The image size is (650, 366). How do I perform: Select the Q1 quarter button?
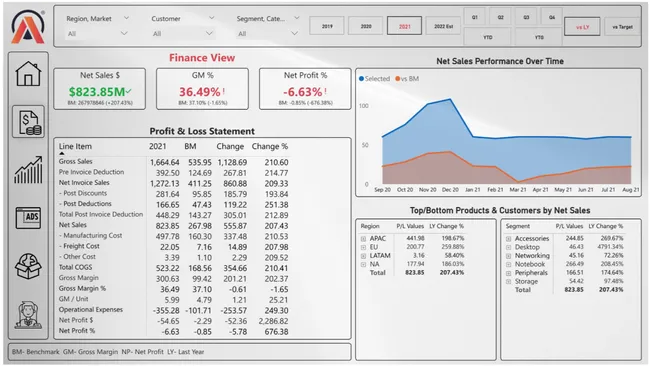(475, 17)
